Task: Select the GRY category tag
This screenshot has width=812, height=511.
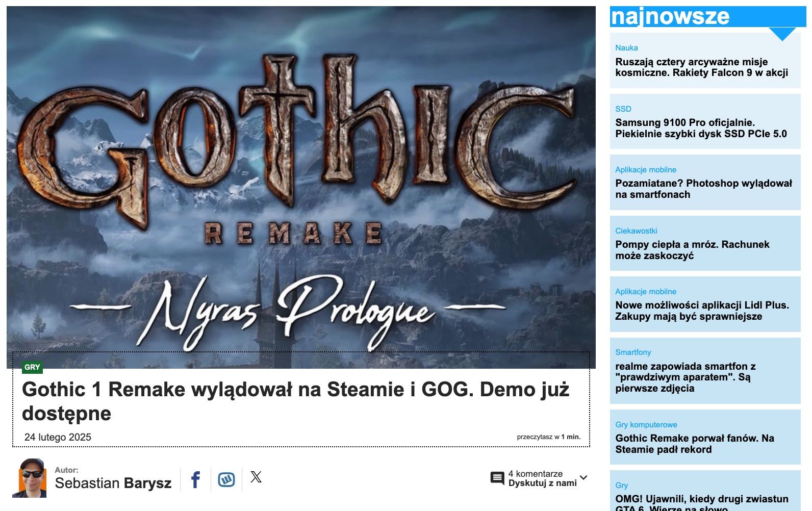Action: (32, 367)
